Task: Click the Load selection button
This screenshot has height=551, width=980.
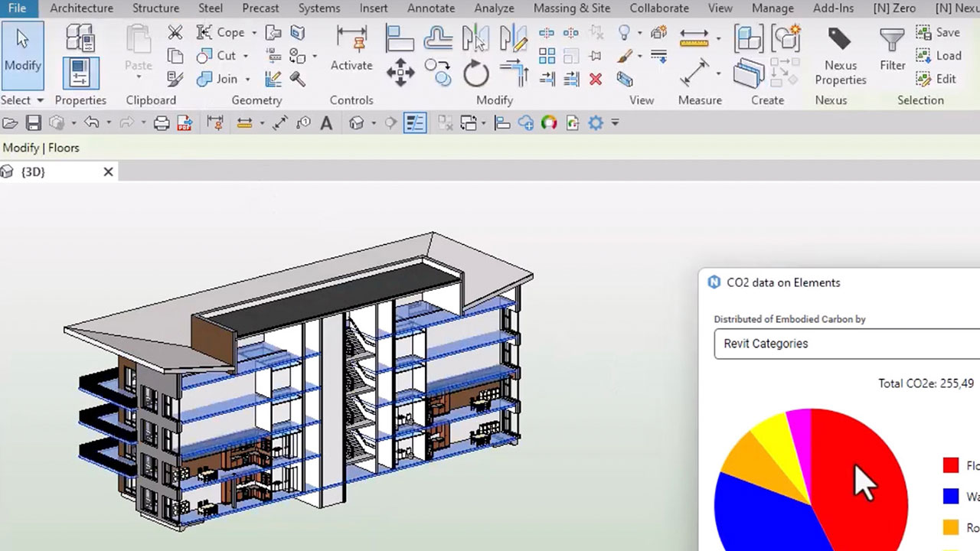Action: 939,56
